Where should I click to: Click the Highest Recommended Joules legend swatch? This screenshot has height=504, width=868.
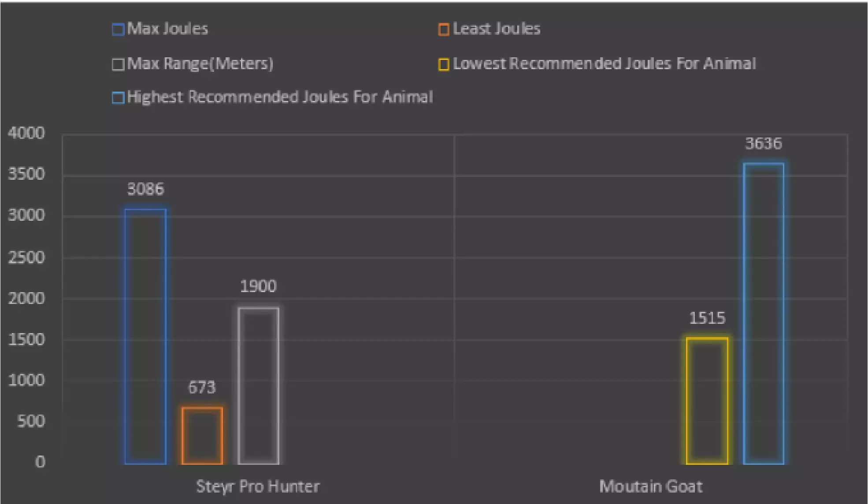pos(118,98)
